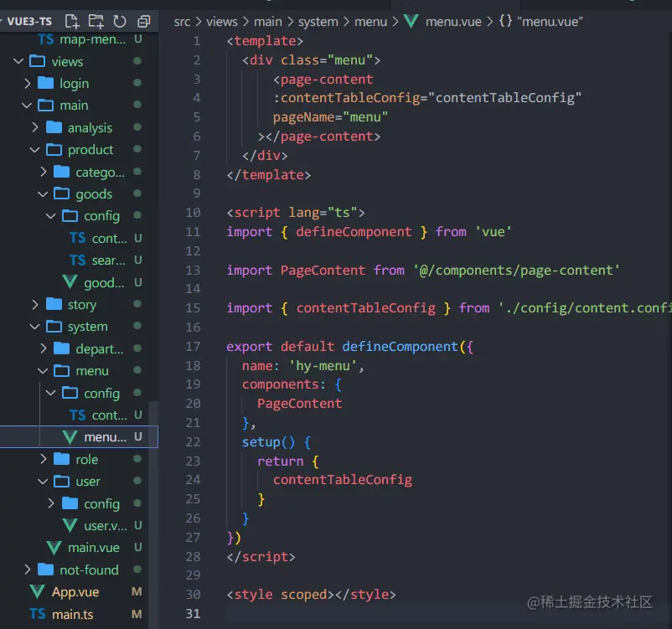Open main.vue in the explorer
The height and width of the screenshot is (629, 672).
pyautogui.click(x=94, y=548)
